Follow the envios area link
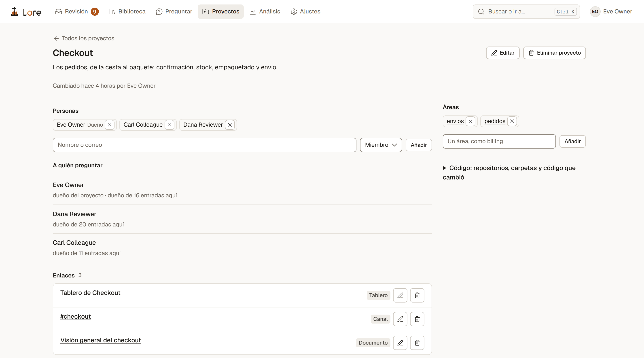Viewport: 644px width, 358px height. (x=455, y=121)
